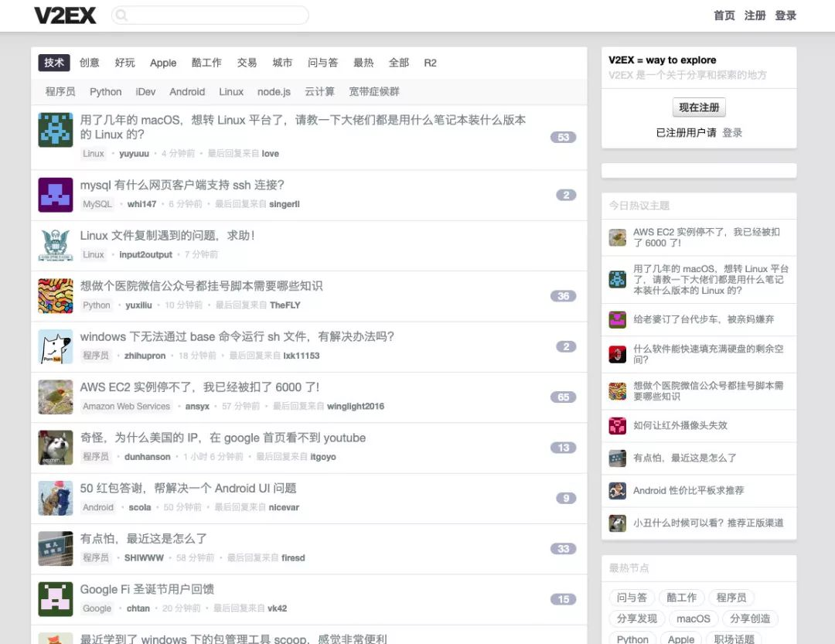Switch to the 创意 tab

click(90, 63)
